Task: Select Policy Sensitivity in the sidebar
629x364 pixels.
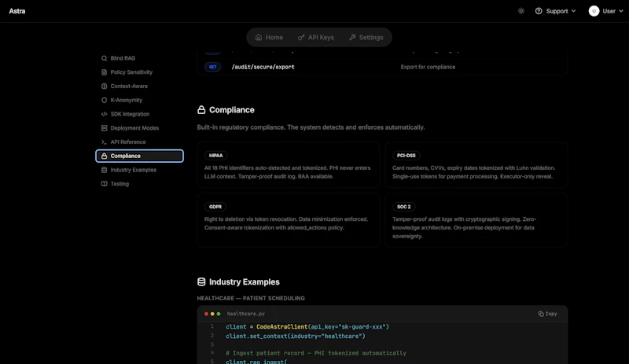Action: pos(139,72)
